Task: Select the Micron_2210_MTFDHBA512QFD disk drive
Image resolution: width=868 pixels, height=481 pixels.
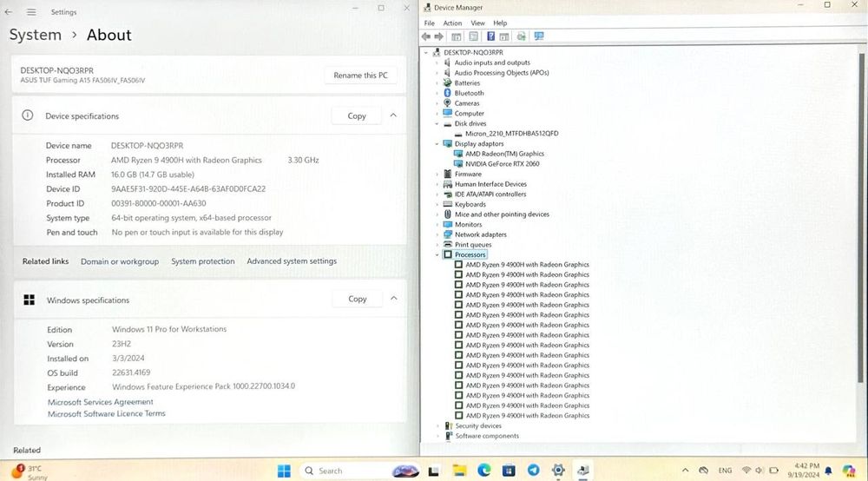Action: click(x=511, y=134)
